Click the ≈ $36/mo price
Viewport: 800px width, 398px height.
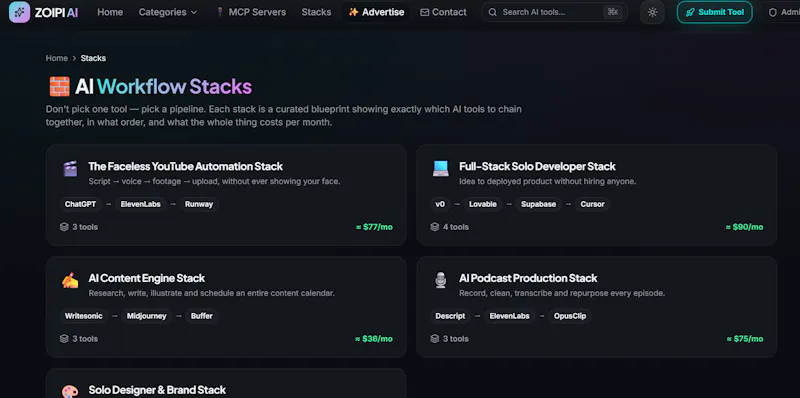pyautogui.click(x=374, y=339)
